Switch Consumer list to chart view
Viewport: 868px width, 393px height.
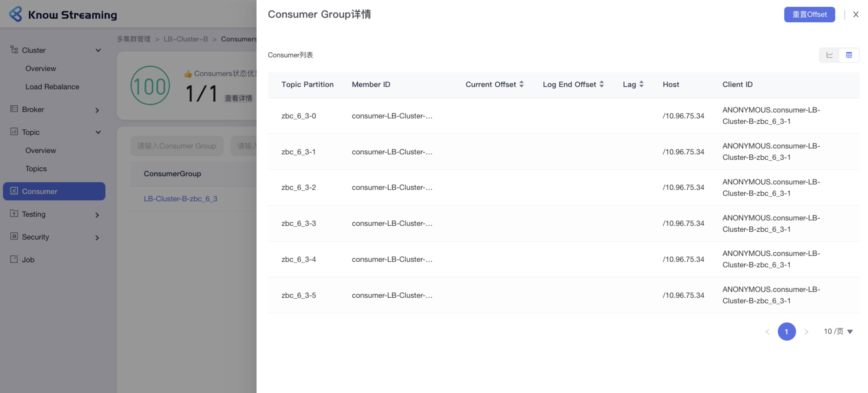(829, 55)
